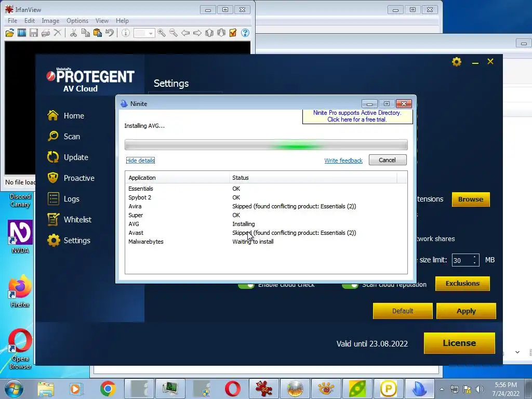This screenshot has height=399, width=532.
Task: Click the Application column header in Ninite
Action: 177,178
